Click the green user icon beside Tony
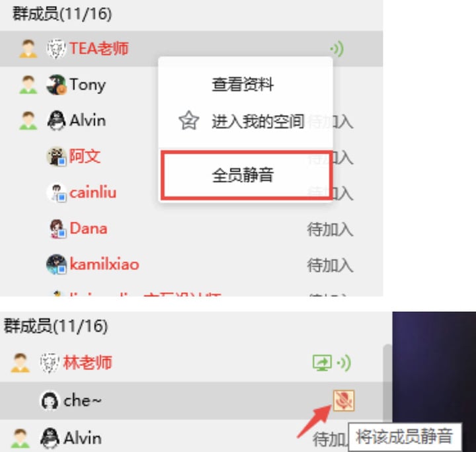Screen dimensions: 476x452 (x=28, y=85)
